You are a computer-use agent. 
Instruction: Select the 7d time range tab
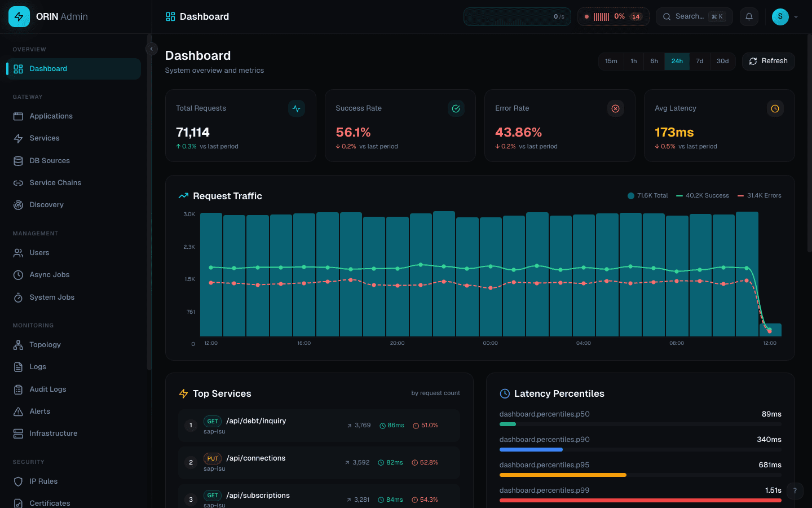tap(699, 61)
